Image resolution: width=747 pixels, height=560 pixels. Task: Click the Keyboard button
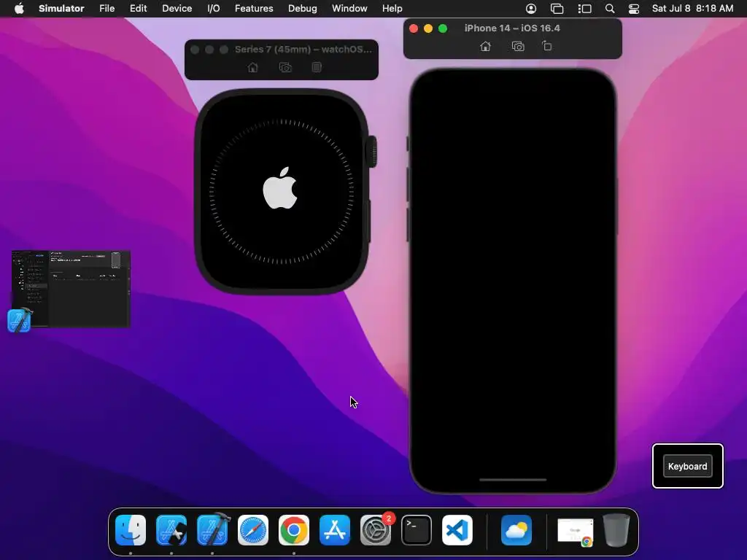click(687, 466)
